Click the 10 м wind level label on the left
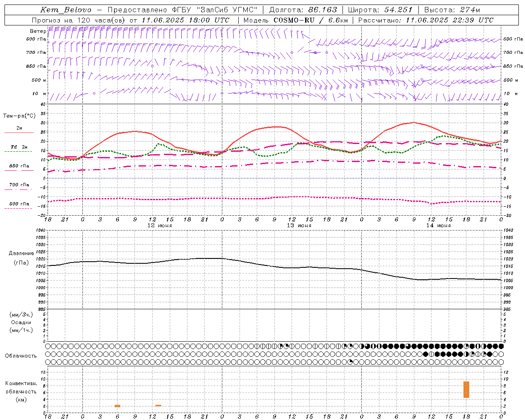 (39, 94)
